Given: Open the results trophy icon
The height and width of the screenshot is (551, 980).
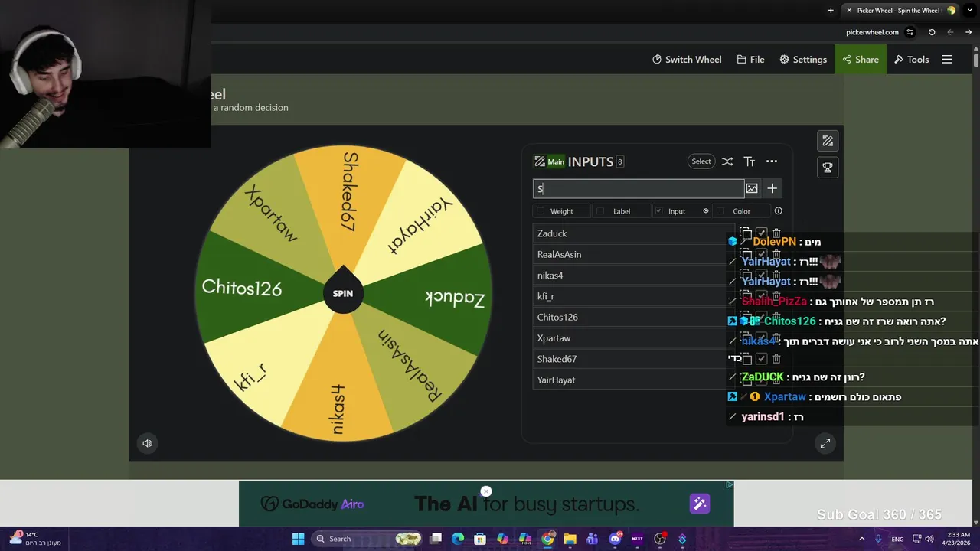Looking at the screenshot, I should (828, 168).
